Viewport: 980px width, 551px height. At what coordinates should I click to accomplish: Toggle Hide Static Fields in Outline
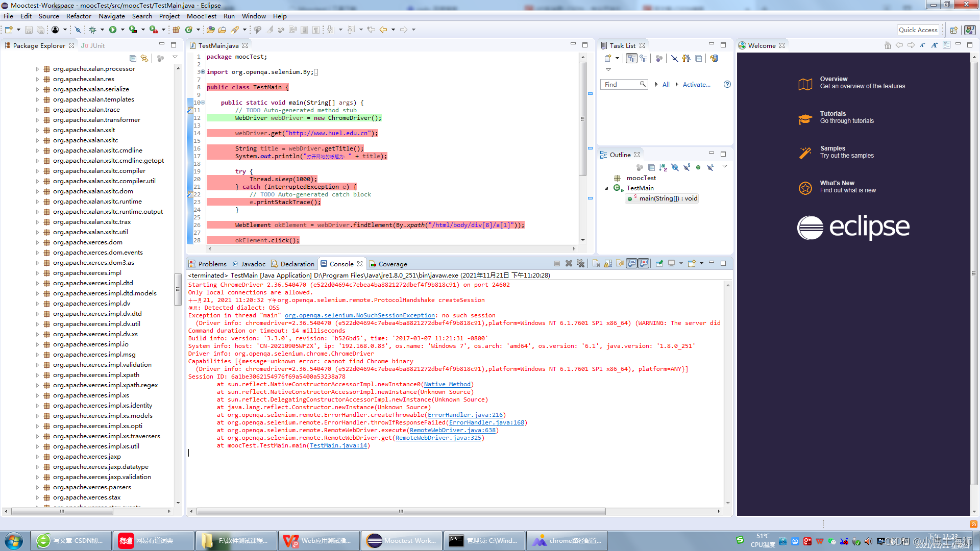click(687, 167)
